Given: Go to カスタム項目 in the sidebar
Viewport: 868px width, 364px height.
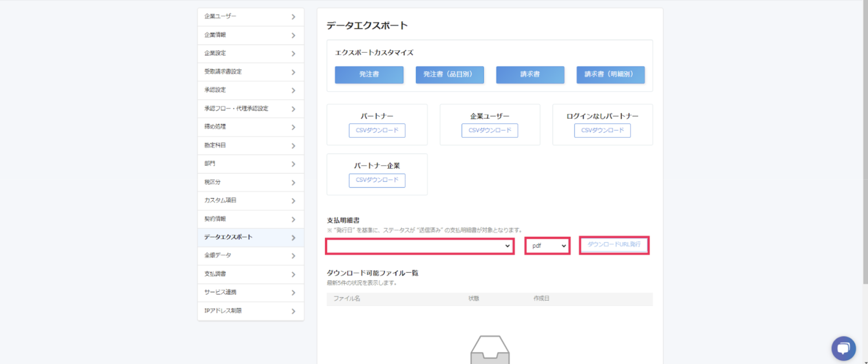Looking at the screenshot, I should click(250, 201).
